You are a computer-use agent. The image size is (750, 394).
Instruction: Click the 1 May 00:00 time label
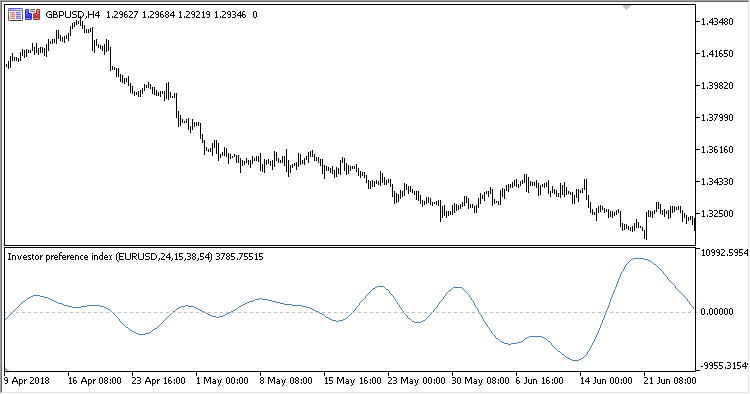pos(222,381)
